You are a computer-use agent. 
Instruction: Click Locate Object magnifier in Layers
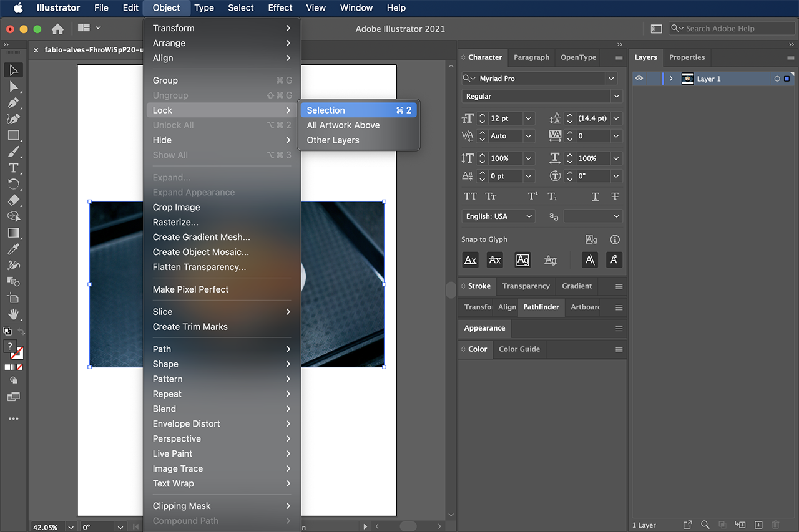point(705,525)
